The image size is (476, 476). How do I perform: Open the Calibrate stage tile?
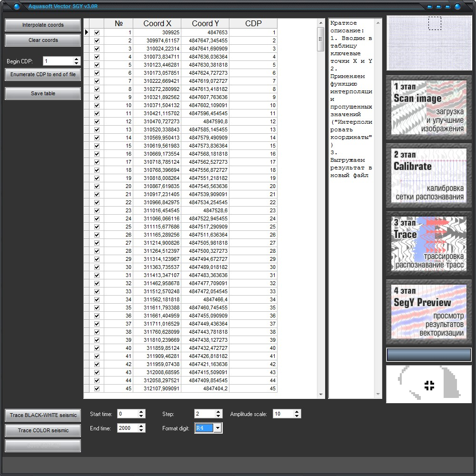pos(429,175)
